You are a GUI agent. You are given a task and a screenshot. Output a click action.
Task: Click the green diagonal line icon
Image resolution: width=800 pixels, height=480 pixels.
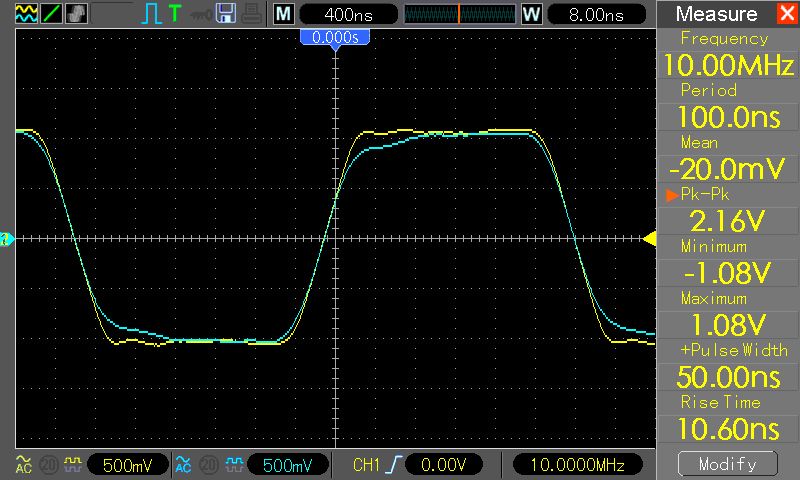pos(49,14)
